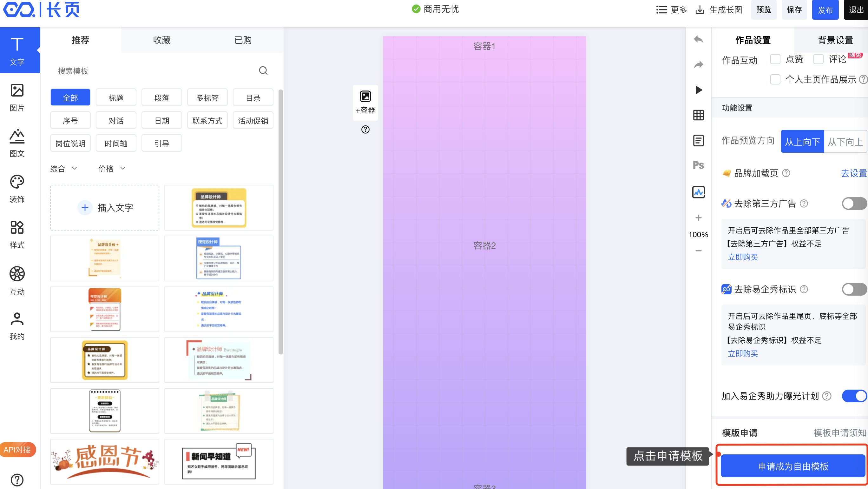Click the play preview icon
Viewport: 868px width, 489px height.
[699, 90]
